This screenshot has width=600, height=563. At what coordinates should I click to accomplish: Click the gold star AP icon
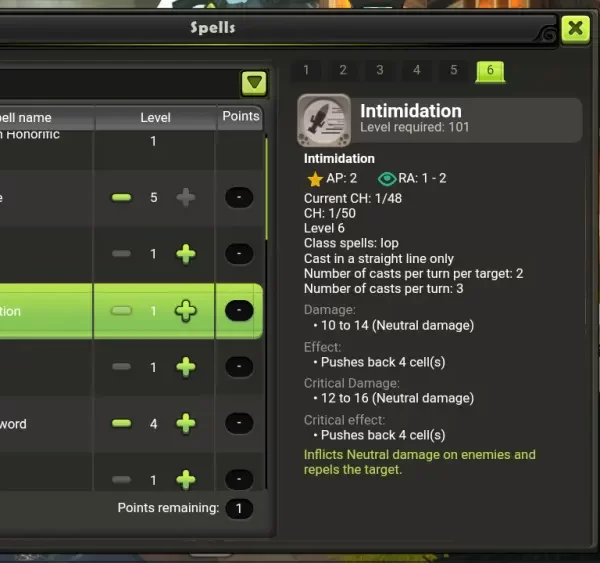[x=315, y=179]
